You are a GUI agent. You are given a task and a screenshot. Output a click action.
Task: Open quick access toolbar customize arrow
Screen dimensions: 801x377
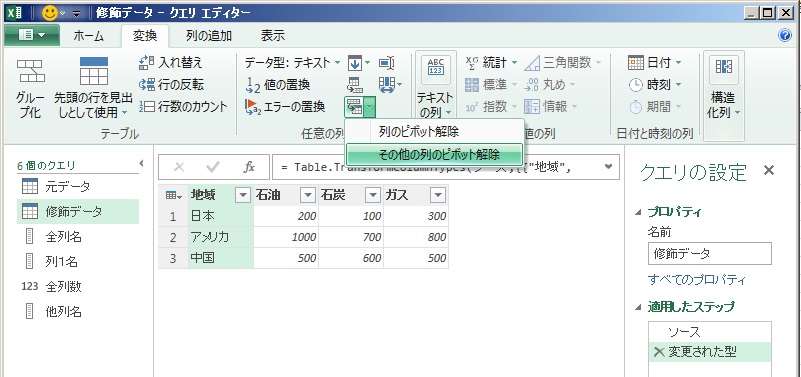(x=77, y=13)
